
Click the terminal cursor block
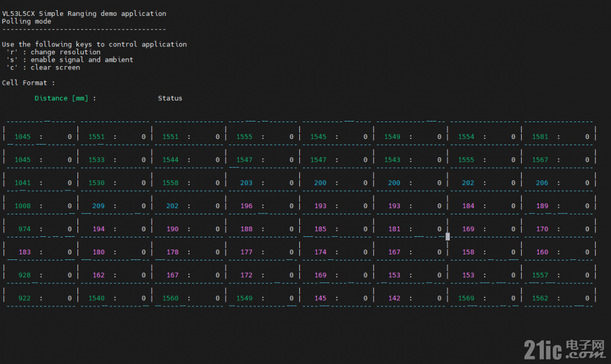pyautogui.click(x=448, y=237)
